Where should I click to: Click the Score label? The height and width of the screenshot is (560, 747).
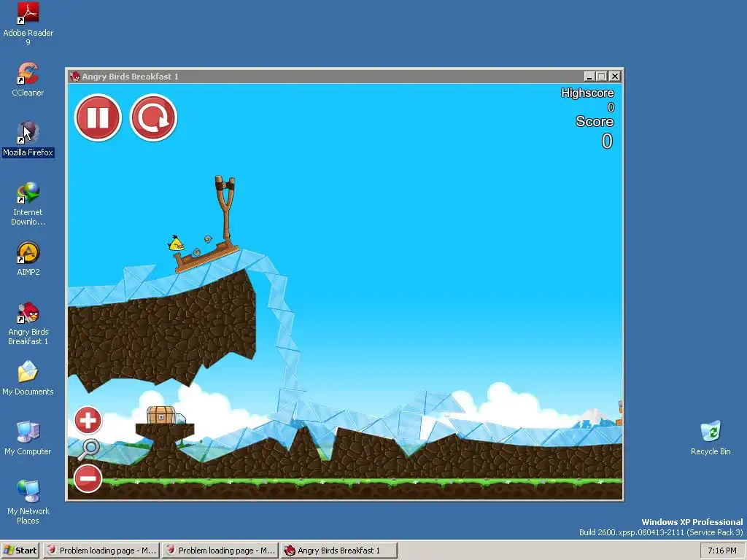coord(595,122)
